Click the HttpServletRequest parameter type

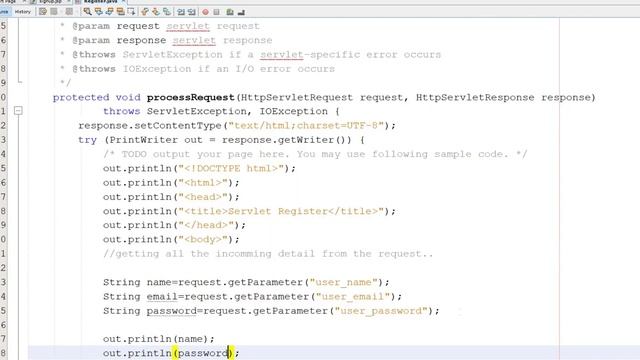point(297,98)
